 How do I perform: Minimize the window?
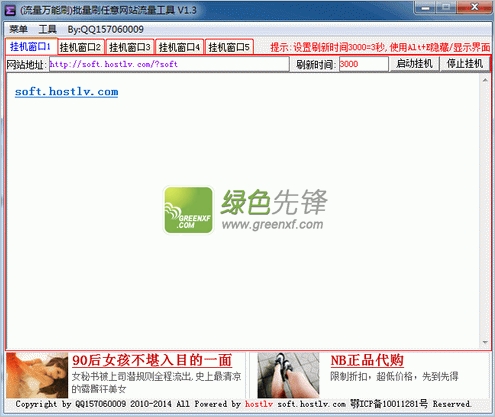coord(426,7)
